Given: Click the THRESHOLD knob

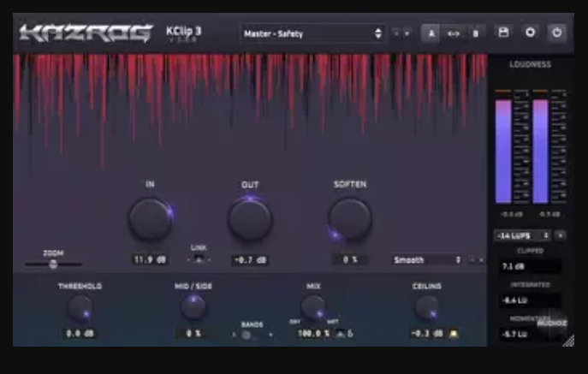Looking at the screenshot, I should (80, 308).
